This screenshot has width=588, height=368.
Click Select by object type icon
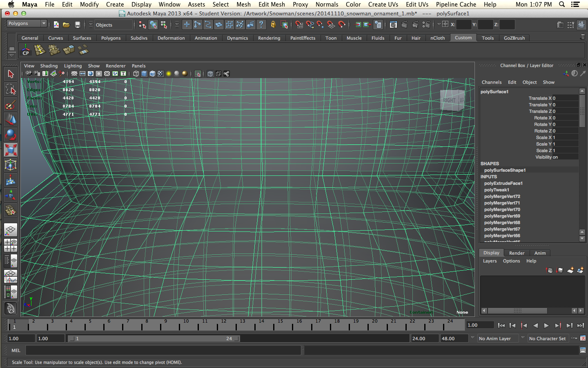tap(153, 25)
